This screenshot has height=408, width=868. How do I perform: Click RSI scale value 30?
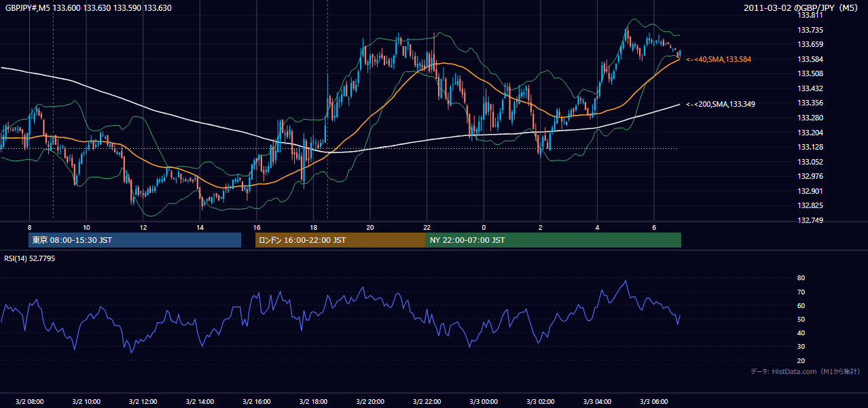point(801,347)
